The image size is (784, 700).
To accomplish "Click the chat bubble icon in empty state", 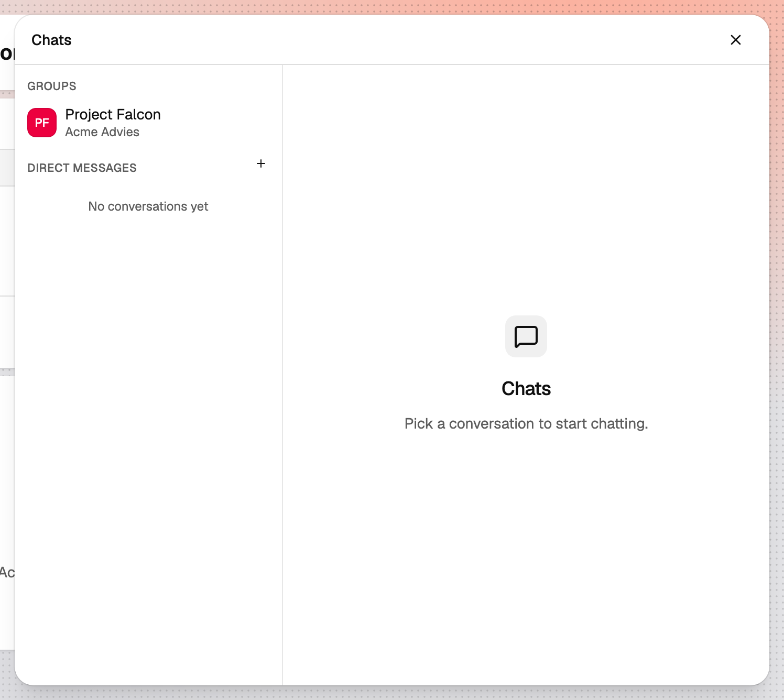I will pos(526,336).
